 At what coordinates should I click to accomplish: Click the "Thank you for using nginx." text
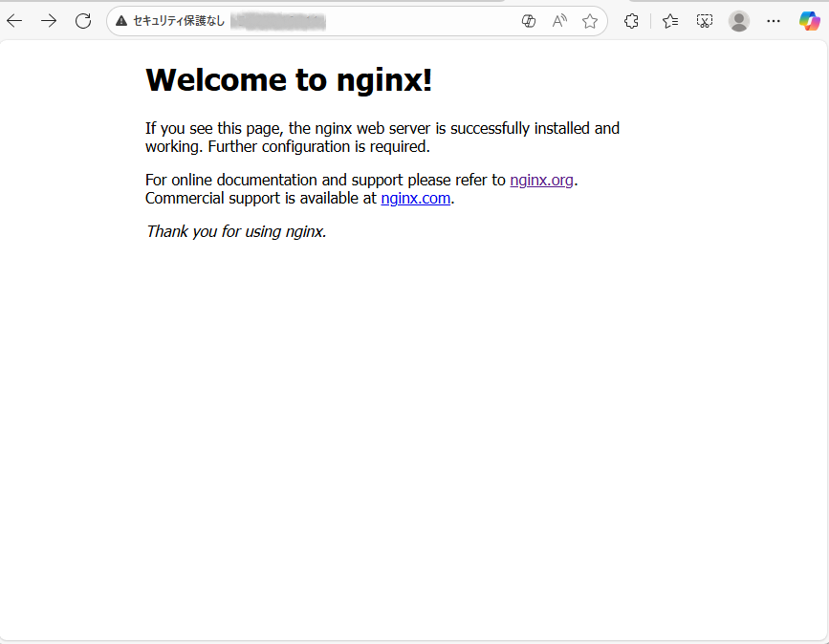pos(236,231)
